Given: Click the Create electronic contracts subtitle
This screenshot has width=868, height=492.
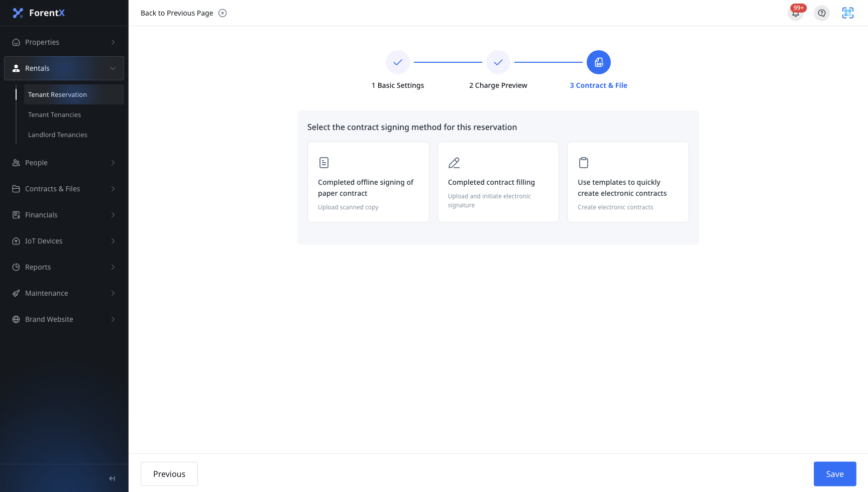Looking at the screenshot, I should click(x=615, y=207).
